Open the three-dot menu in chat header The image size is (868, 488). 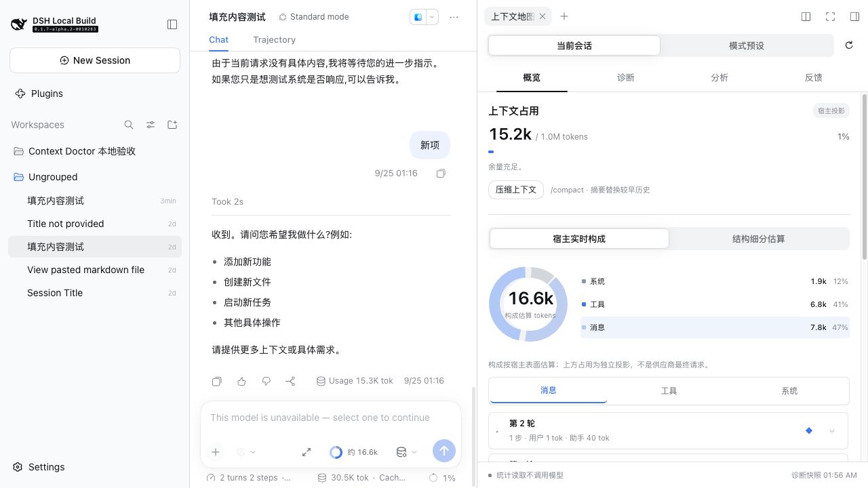(x=454, y=17)
